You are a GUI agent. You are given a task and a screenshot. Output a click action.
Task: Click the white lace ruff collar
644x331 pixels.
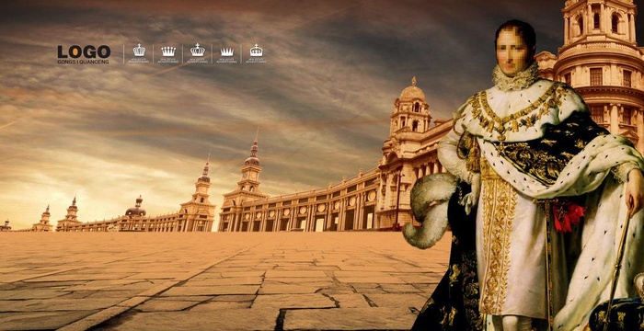[515, 77]
